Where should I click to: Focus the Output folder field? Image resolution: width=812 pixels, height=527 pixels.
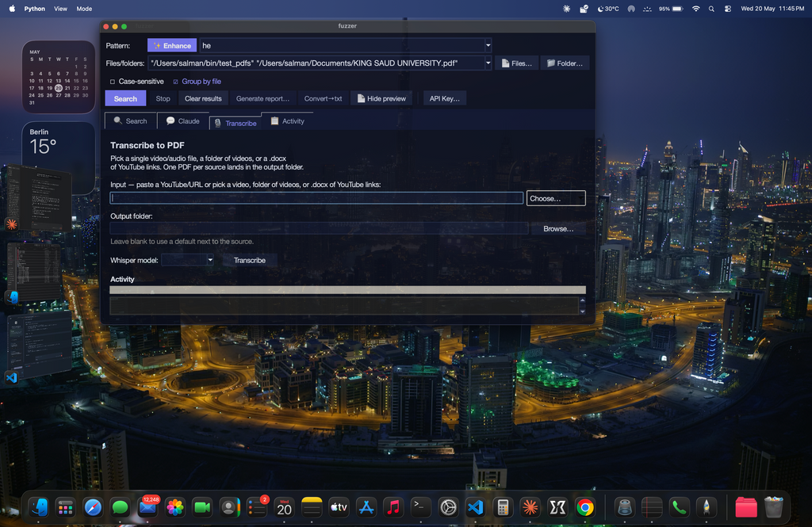319,228
